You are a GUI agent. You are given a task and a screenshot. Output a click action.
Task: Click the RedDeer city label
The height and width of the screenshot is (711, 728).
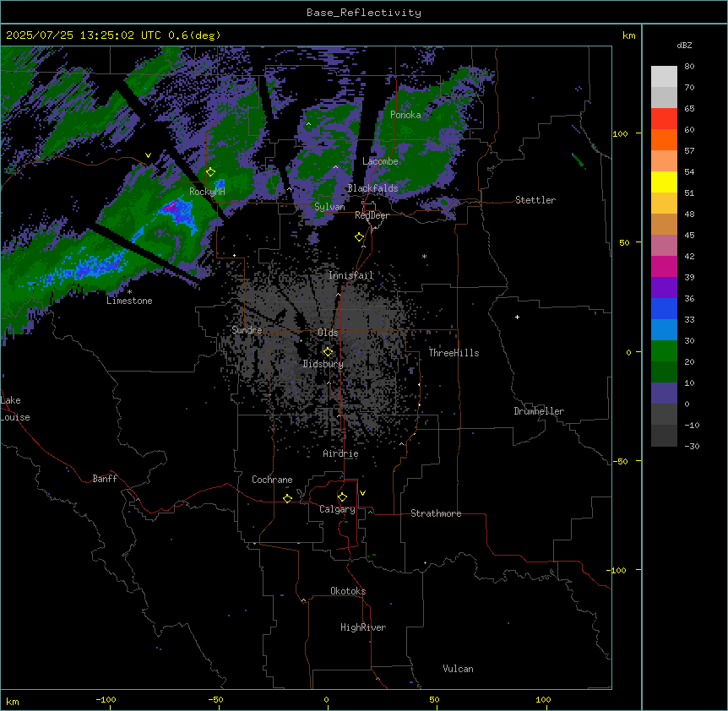click(x=372, y=215)
